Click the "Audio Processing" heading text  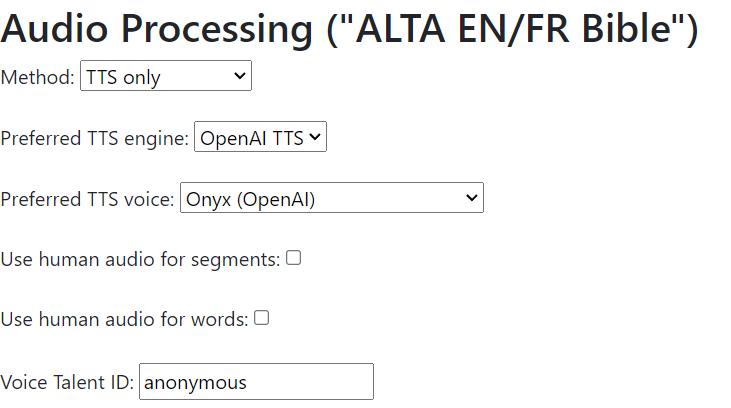pyautogui.click(x=157, y=29)
